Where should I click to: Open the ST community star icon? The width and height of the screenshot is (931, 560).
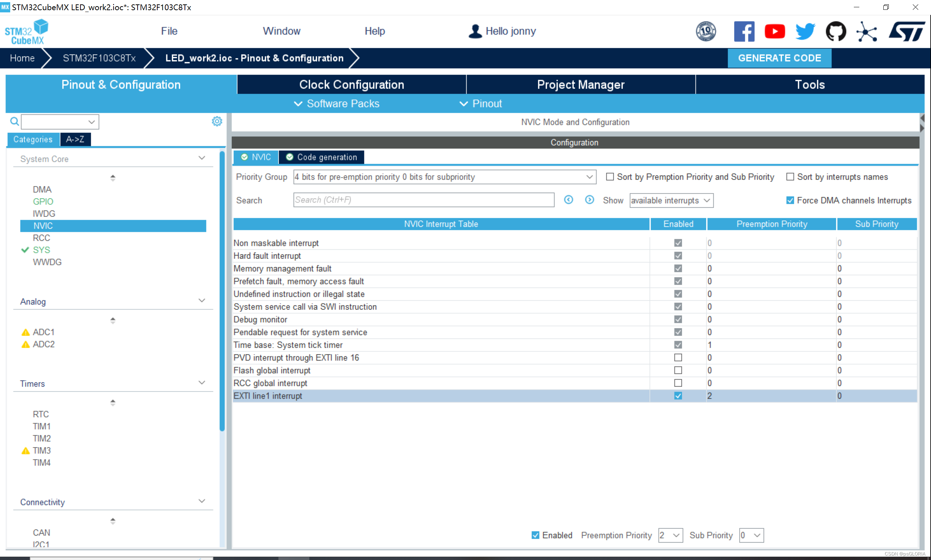[x=866, y=31]
